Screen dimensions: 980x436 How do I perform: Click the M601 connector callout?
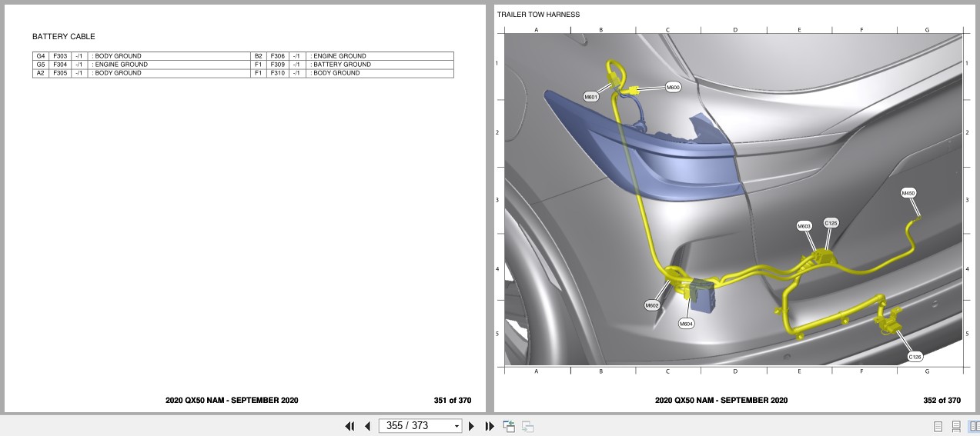point(590,97)
